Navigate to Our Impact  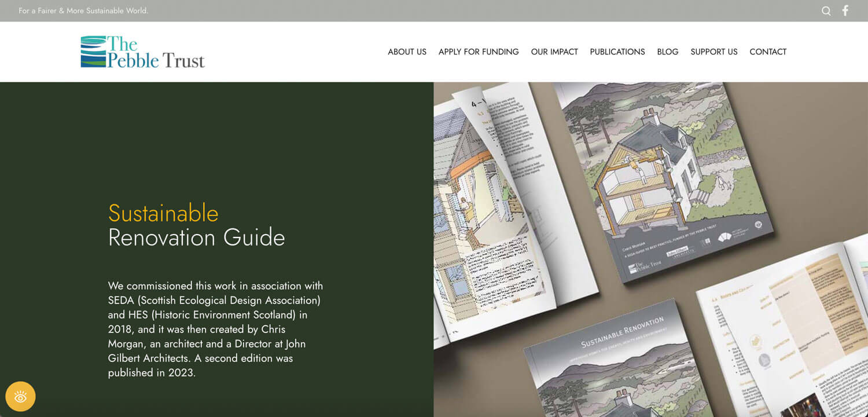tap(554, 52)
